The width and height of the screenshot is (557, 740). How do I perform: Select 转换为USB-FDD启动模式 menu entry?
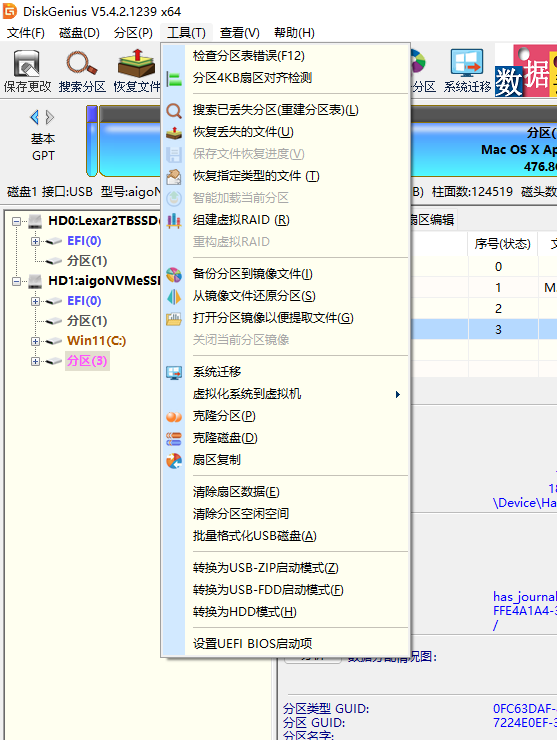[x=285, y=590]
